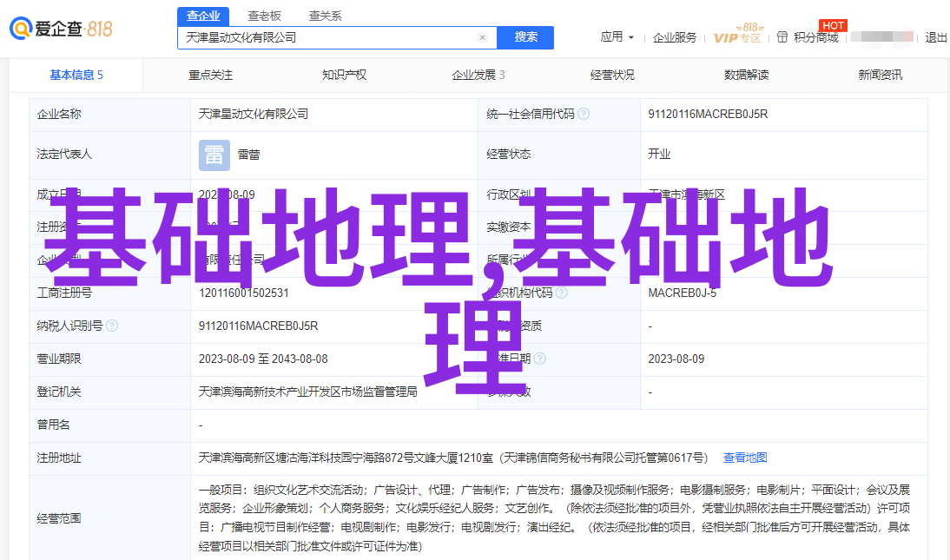Screen dimensions: 950x560
Task: Open the 新闻资讯 tab
Action: click(880, 76)
